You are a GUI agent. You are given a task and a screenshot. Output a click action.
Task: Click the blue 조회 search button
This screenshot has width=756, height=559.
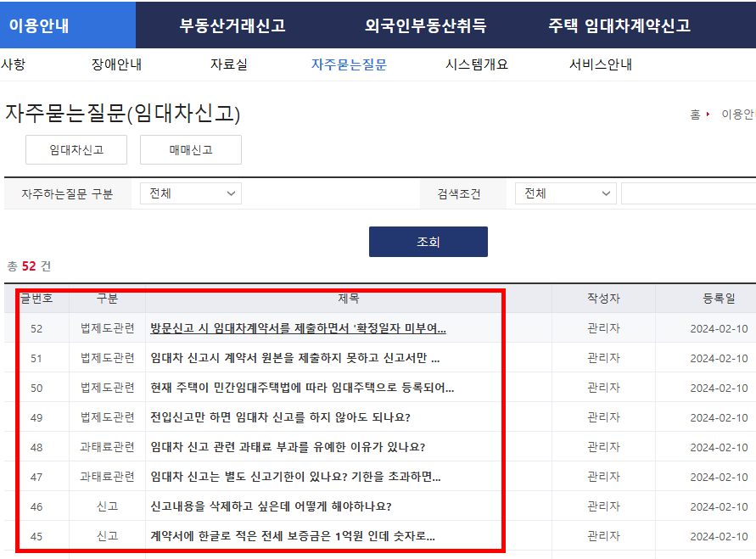tap(428, 241)
